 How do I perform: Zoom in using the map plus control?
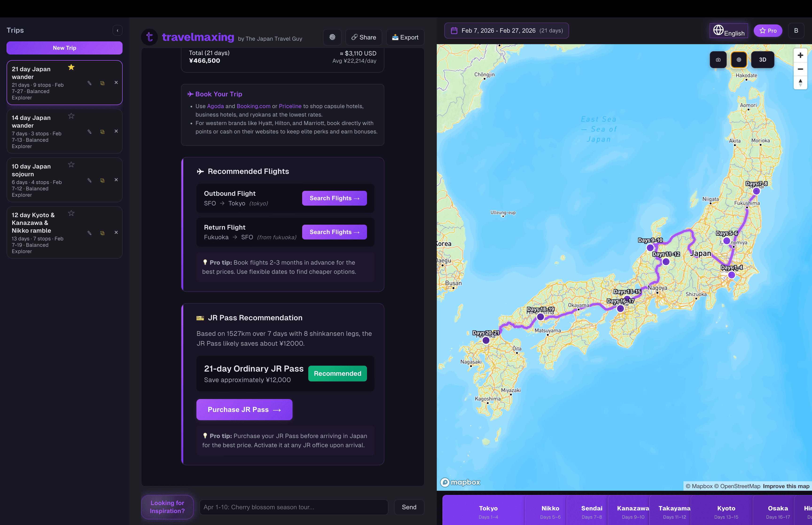coord(800,55)
